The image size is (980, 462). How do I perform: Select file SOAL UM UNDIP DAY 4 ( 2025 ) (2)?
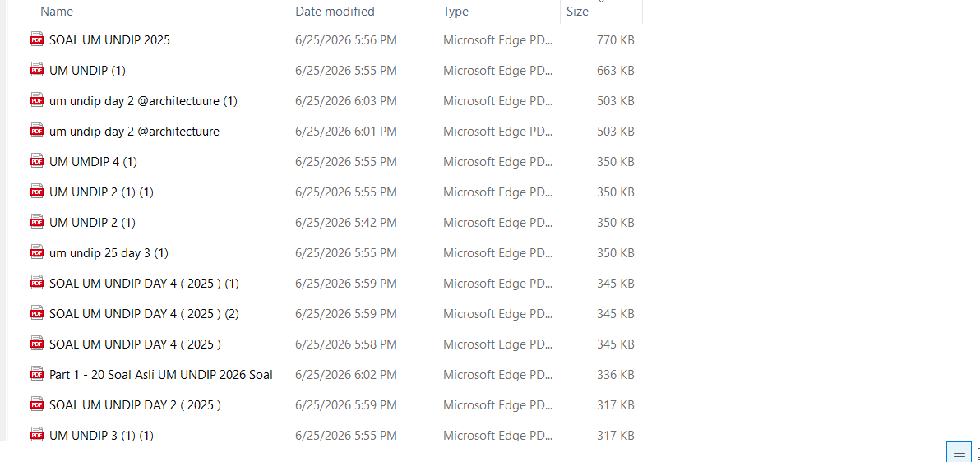click(145, 314)
